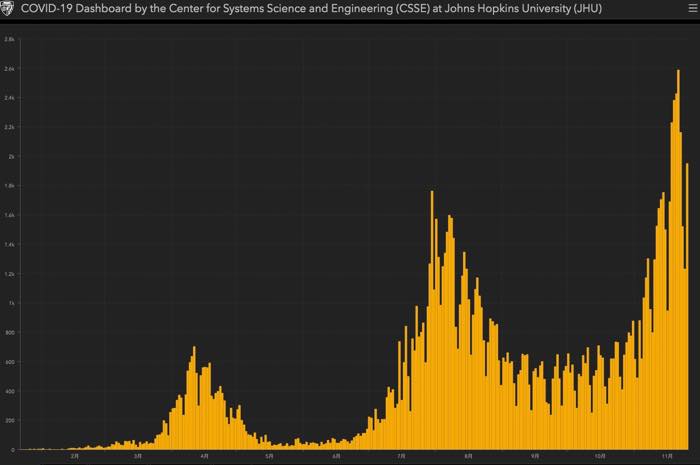The image size is (700, 465).
Task: Click the 2k label on the vertical axis
Action: 11,157
